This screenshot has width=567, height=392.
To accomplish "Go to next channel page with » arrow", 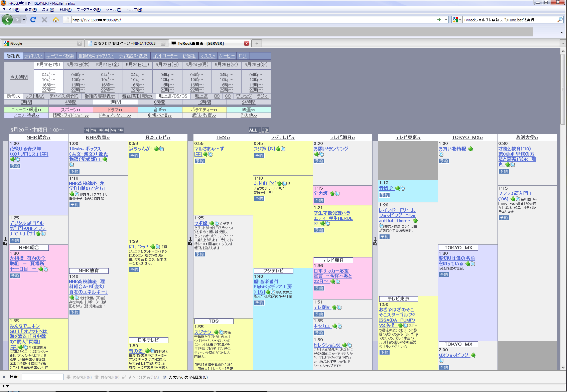I will pyautogui.click(x=267, y=130).
